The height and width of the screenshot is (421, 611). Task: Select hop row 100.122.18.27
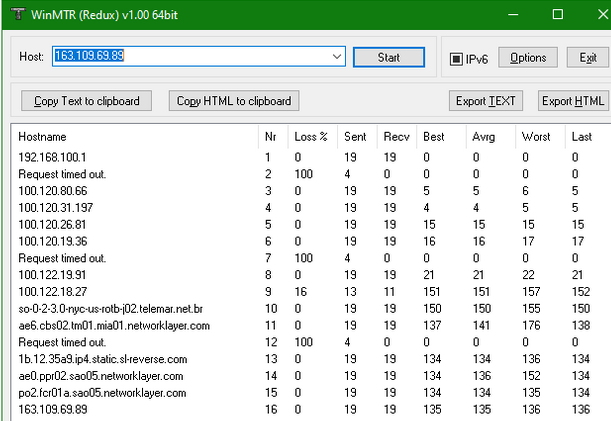(x=311, y=292)
